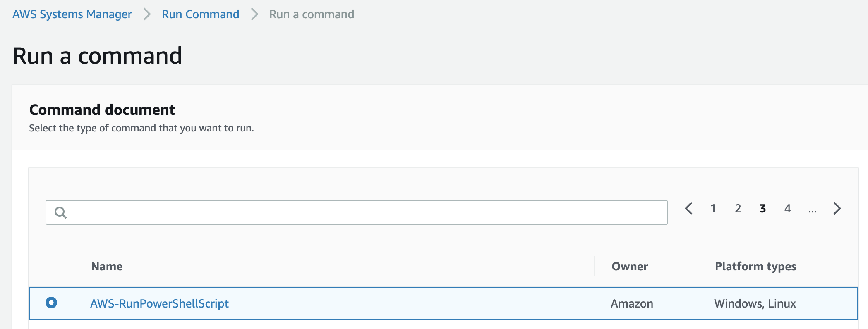Open the AWS-RunPowerShellScript document link
Image resolution: width=868 pixels, height=329 pixels.
pyautogui.click(x=159, y=303)
